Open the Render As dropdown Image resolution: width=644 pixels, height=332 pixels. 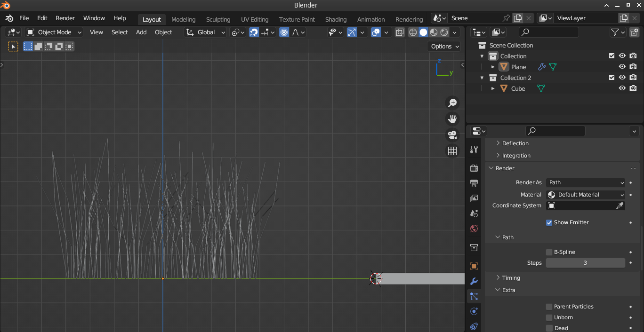click(x=586, y=182)
